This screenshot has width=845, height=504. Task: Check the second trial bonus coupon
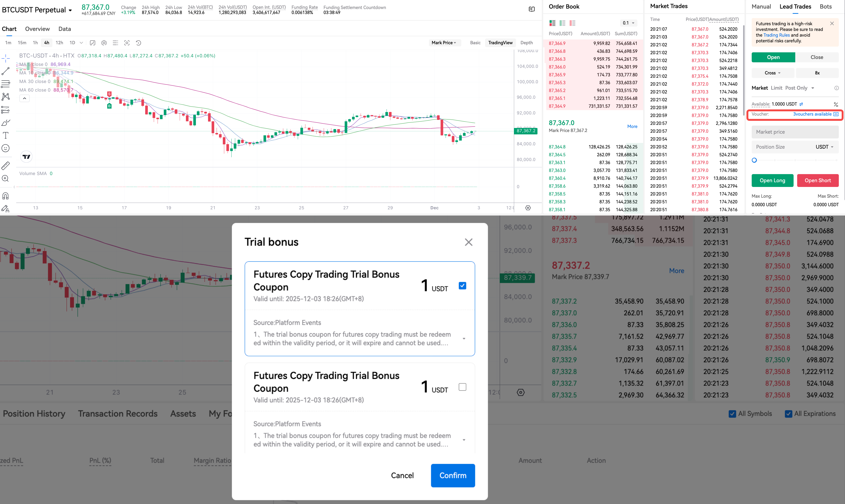pos(462,387)
